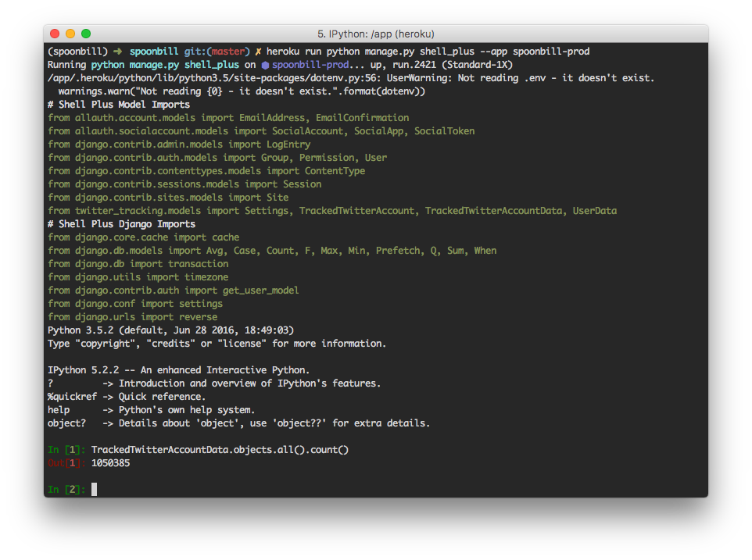Screen dimensions: 752x560
Task: Click the 'Out[1]:' prompt label
Action: [66, 462]
